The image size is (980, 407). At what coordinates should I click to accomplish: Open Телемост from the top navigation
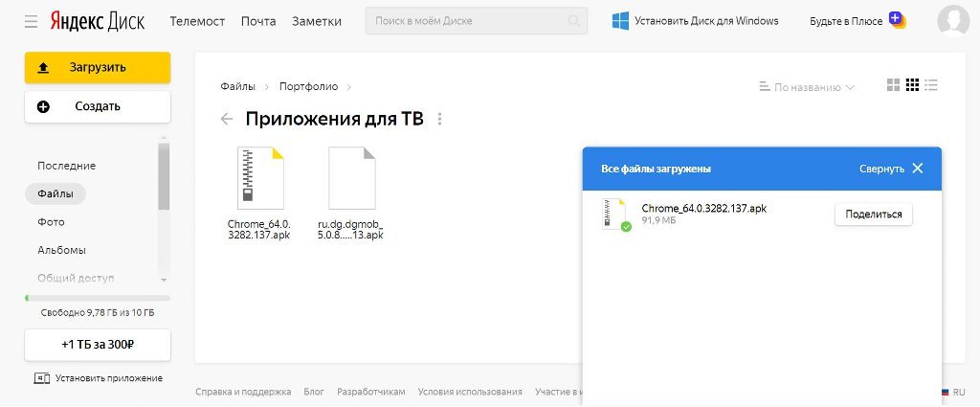coord(197,21)
